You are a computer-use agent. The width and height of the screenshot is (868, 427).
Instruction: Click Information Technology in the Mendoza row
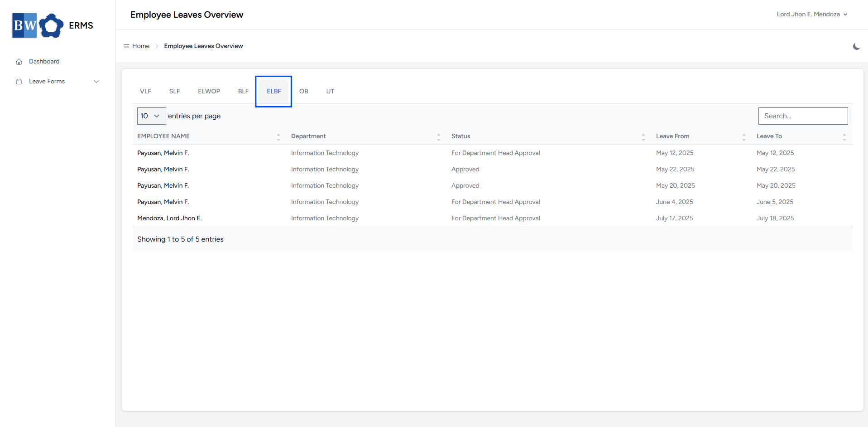pyautogui.click(x=325, y=218)
